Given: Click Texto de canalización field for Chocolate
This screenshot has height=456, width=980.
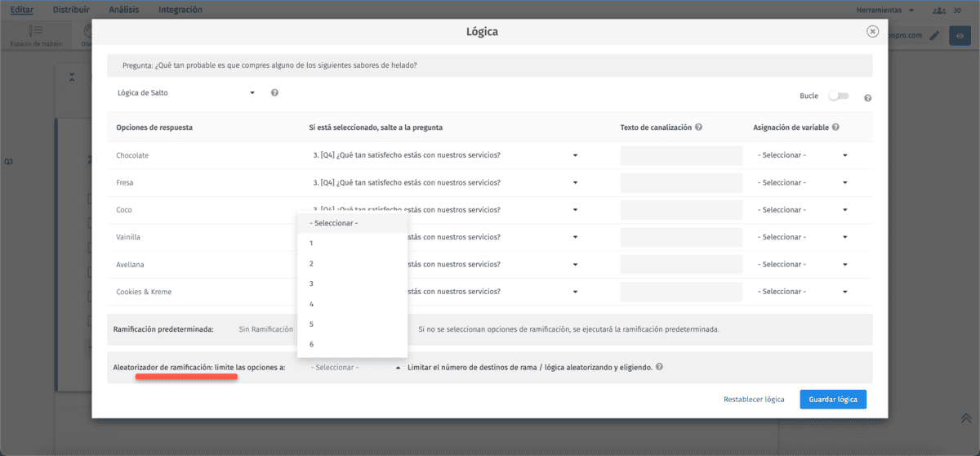Looking at the screenshot, I should coord(681,155).
